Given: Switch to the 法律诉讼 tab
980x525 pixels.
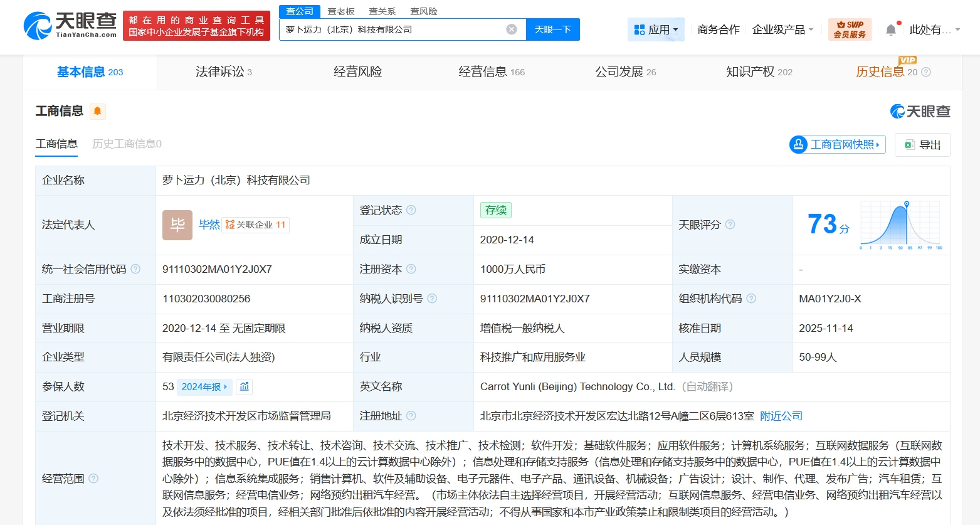Looking at the screenshot, I should [219, 72].
